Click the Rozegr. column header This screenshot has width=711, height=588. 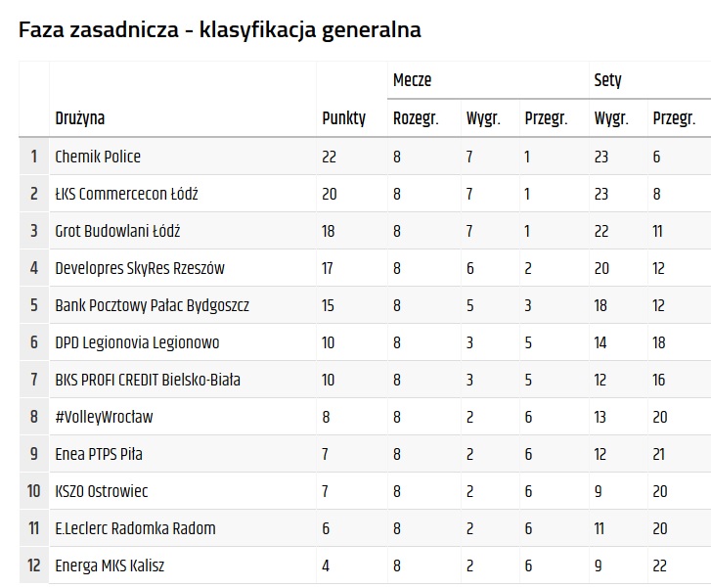(x=416, y=118)
